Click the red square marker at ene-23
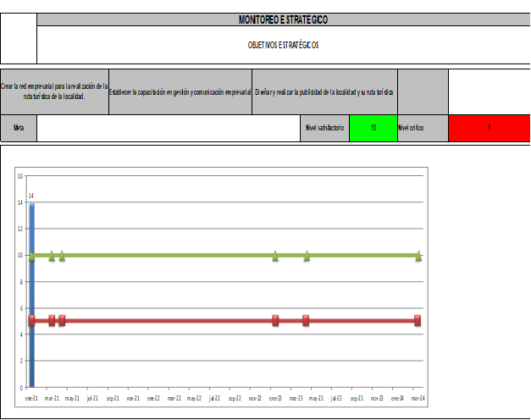This screenshot has width=531, height=420. coord(275,320)
